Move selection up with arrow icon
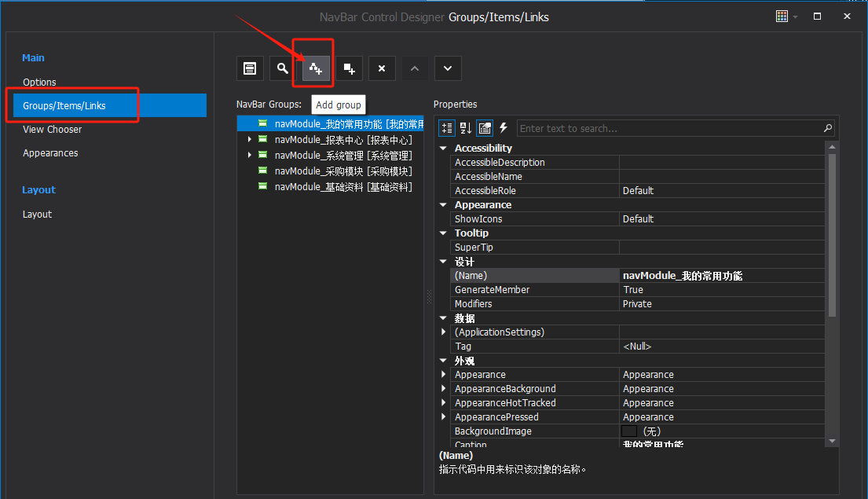This screenshot has height=499, width=868. tap(415, 68)
